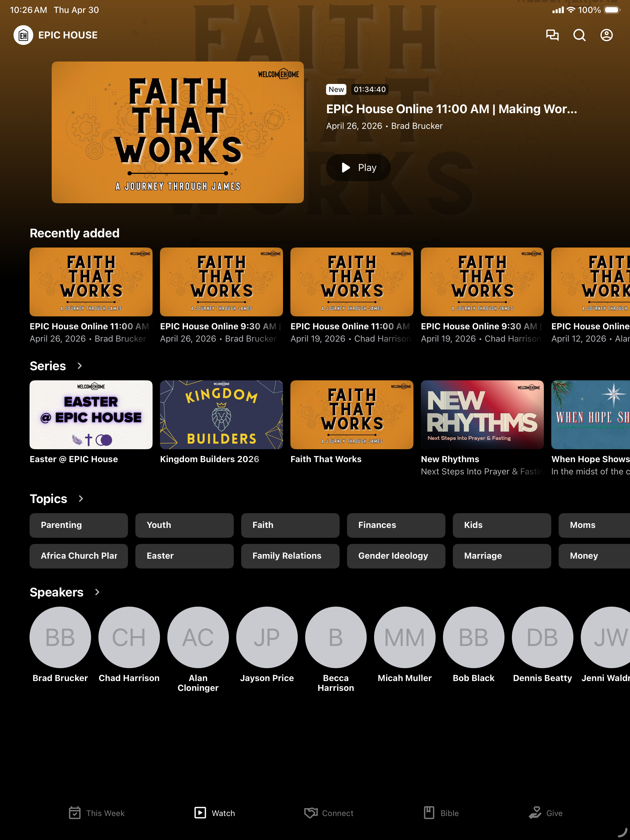The height and width of the screenshot is (840, 630).
Task: Tap the Wi-Fi status icon
Action: pyautogui.click(x=571, y=10)
